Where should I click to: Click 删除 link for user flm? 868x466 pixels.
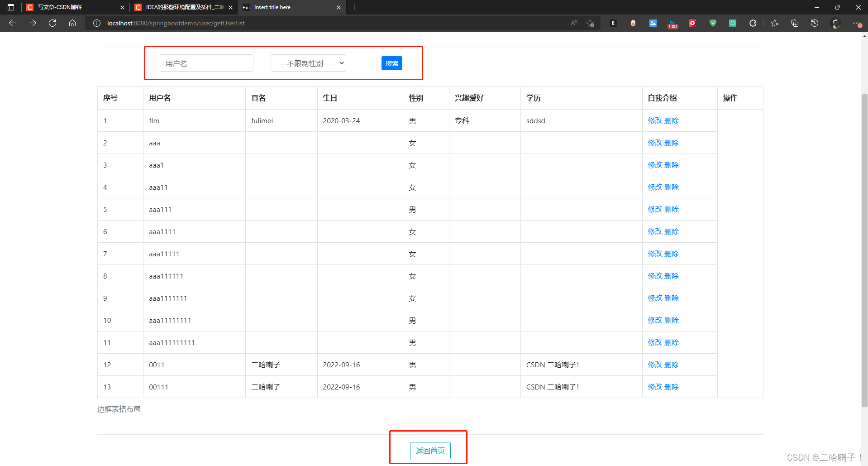point(672,120)
